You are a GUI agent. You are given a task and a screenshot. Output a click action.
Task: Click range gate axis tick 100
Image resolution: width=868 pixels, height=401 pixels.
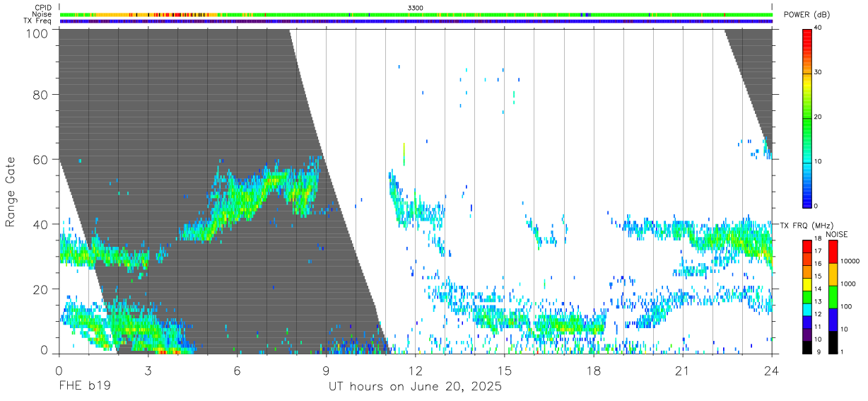pos(37,33)
